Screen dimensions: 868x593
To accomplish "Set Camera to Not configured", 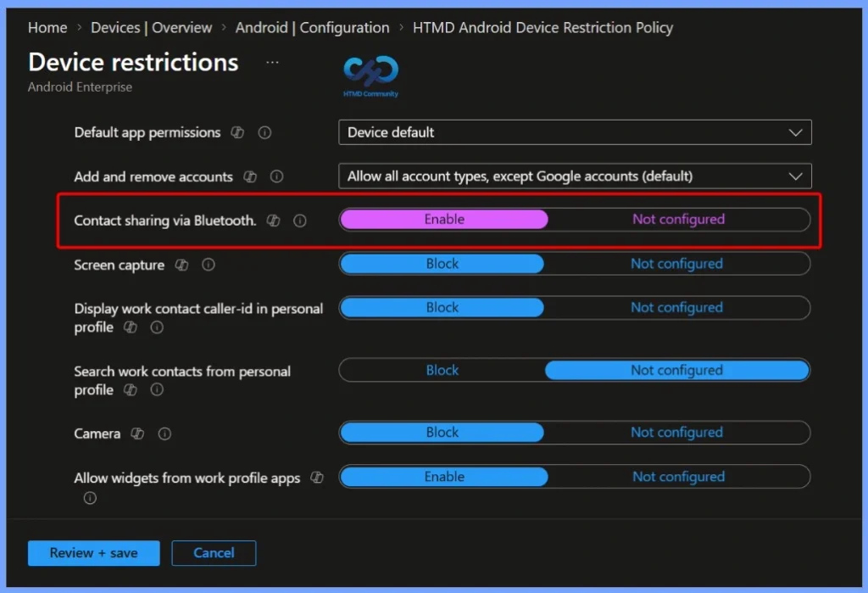I will point(676,433).
